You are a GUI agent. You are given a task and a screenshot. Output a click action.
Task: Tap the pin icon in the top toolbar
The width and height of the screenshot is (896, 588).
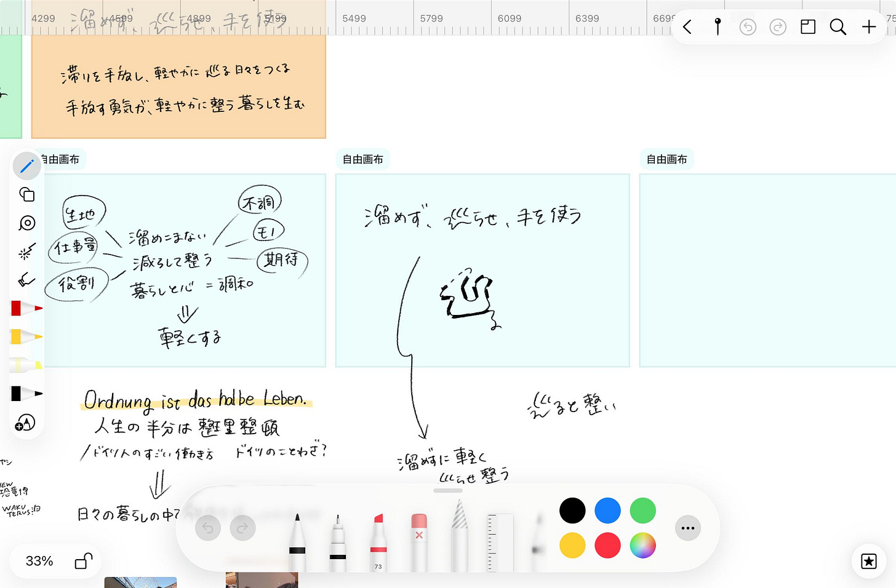pyautogui.click(x=718, y=27)
